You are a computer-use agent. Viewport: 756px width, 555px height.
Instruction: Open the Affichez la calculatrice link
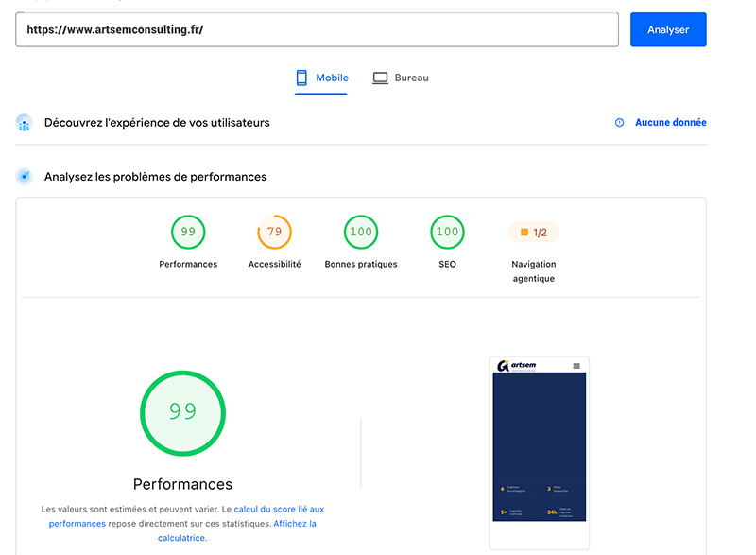pos(237,530)
